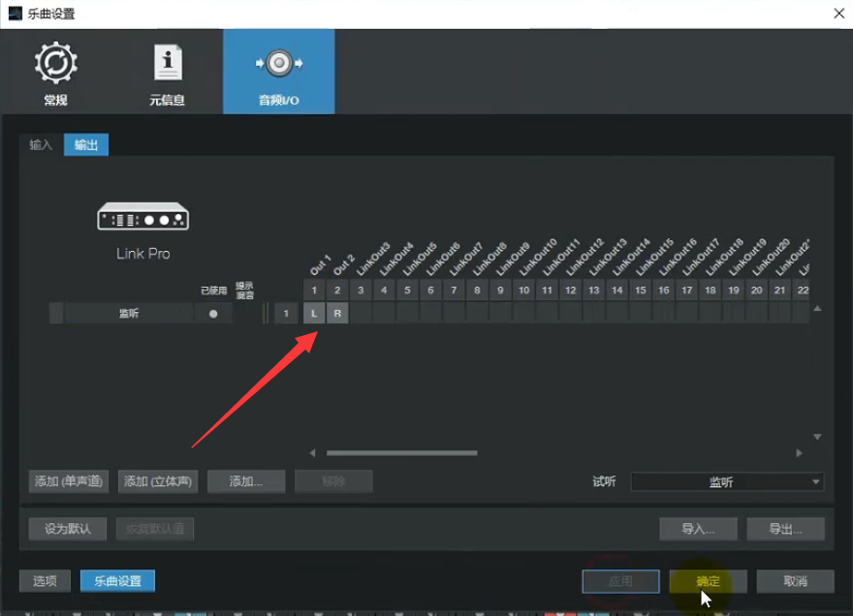
Task: Open the 添加... add bus button
Action: point(246,481)
